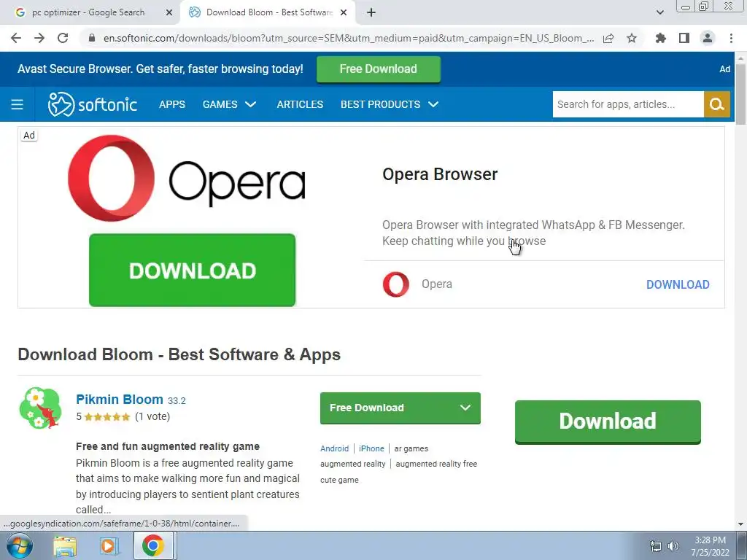Open the Pikmin Bloom title link
The height and width of the screenshot is (560, 747).
[x=120, y=400]
